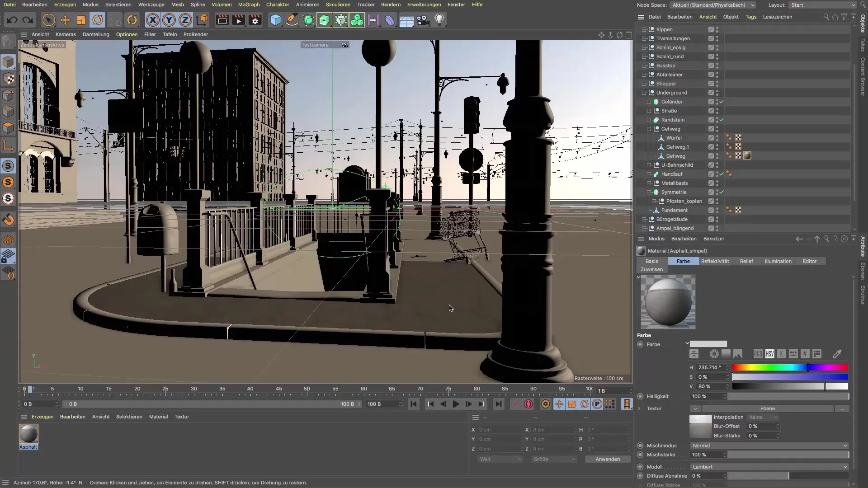
Task: Click the light bulb icon
Action: (x=439, y=20)
